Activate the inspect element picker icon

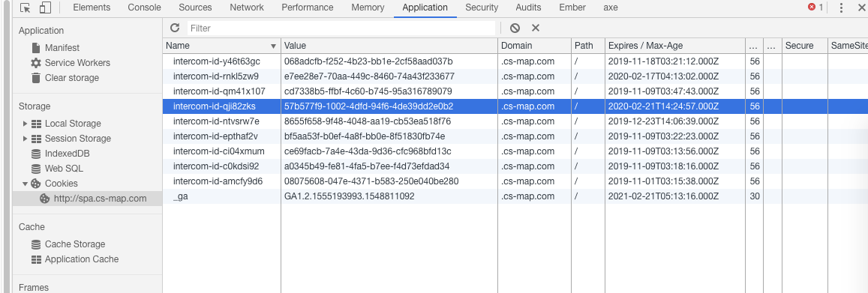(25, 7)
